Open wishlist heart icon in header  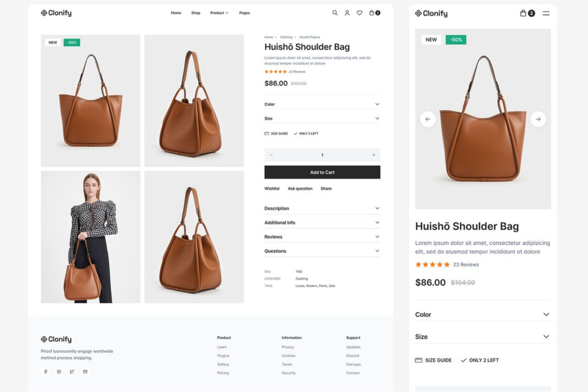tap(359, 13)
